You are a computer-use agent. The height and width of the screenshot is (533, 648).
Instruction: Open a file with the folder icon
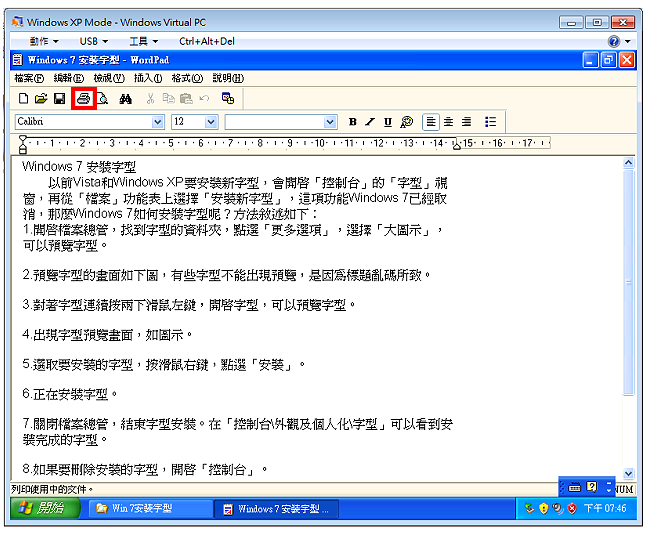(x=41, y=98)
